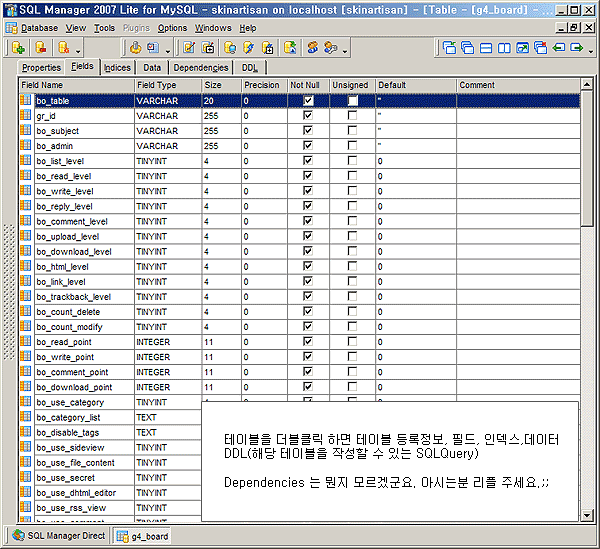This screenshot has height=549, width=600.
Task: Click SQL Manager Direct button in bottom bar
Action: tap(58, 536)
